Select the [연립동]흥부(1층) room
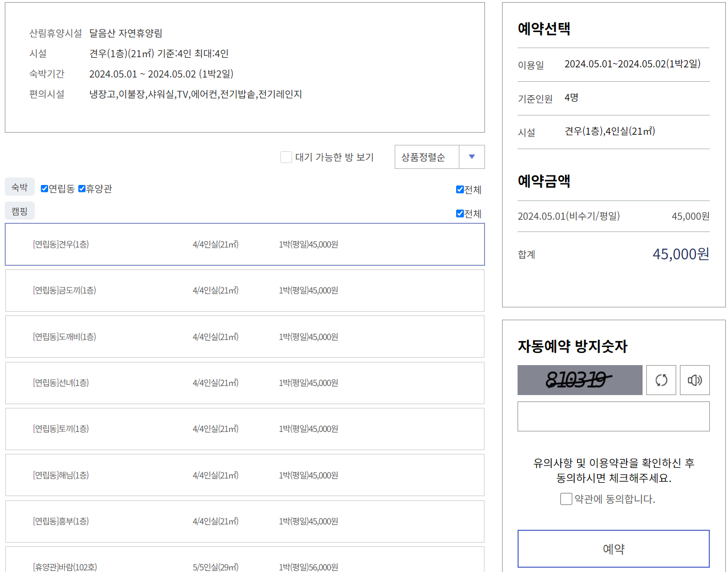The height and width of the screenshot is (572, 728). (x=245, y=521)
